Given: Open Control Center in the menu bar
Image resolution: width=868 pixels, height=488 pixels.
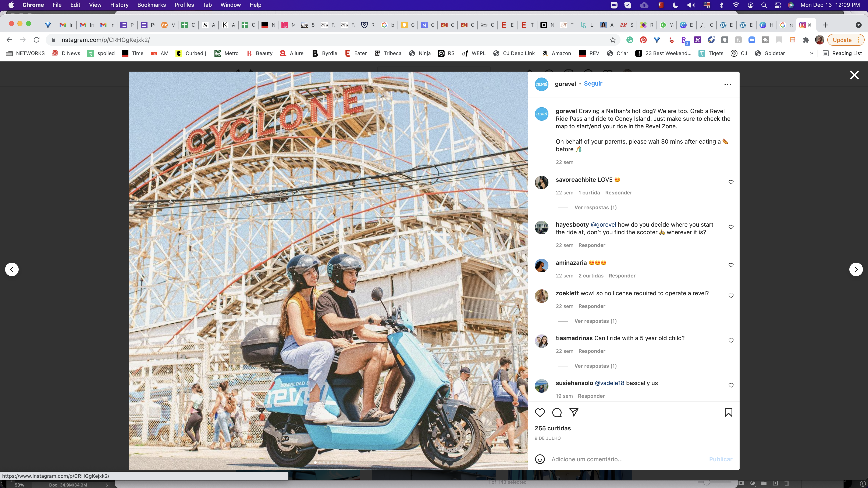Looking at the screenshot, I should (x=778, y=5).
